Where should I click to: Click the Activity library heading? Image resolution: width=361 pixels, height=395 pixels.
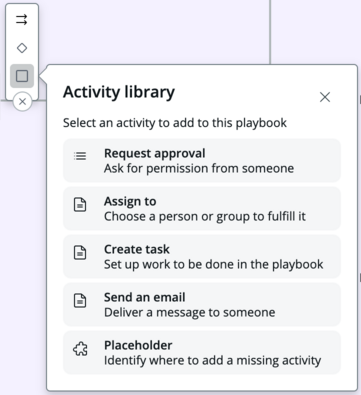pos(119,92)
